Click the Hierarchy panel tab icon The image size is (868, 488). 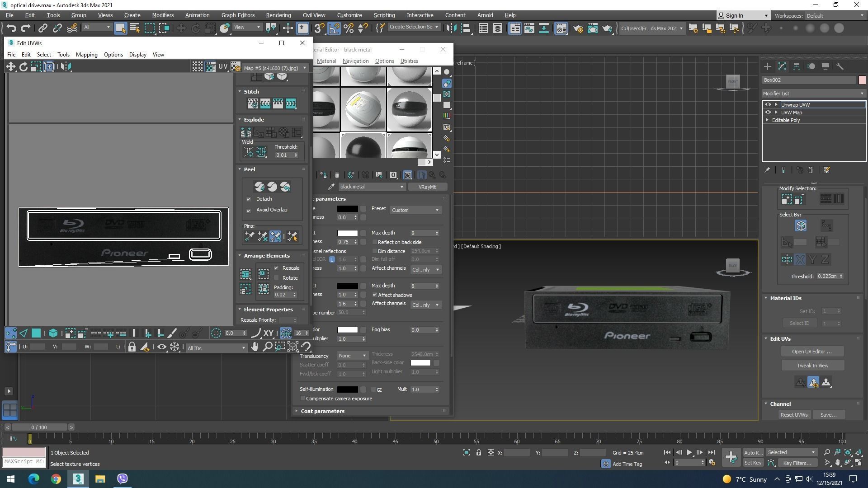797,66
